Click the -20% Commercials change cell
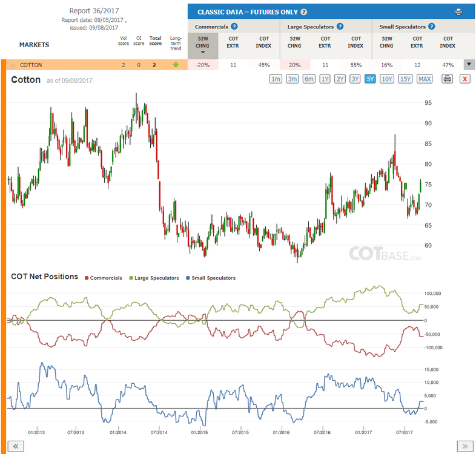The height and width of the screenshot is (454, 476). click(203, 65)
